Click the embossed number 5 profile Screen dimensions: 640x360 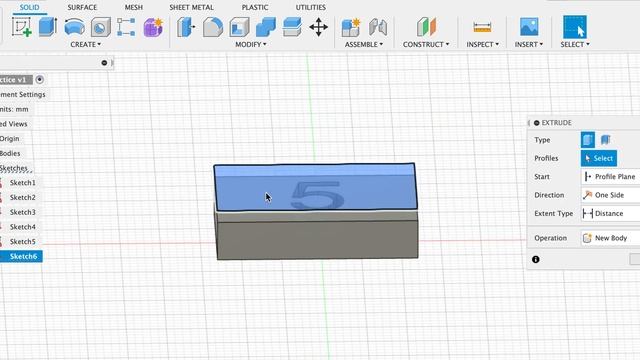pyautogui.click(x=317, y=195)
